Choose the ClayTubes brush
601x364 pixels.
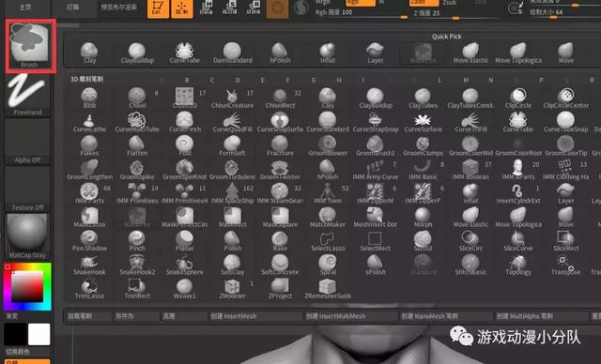(423, 99)
